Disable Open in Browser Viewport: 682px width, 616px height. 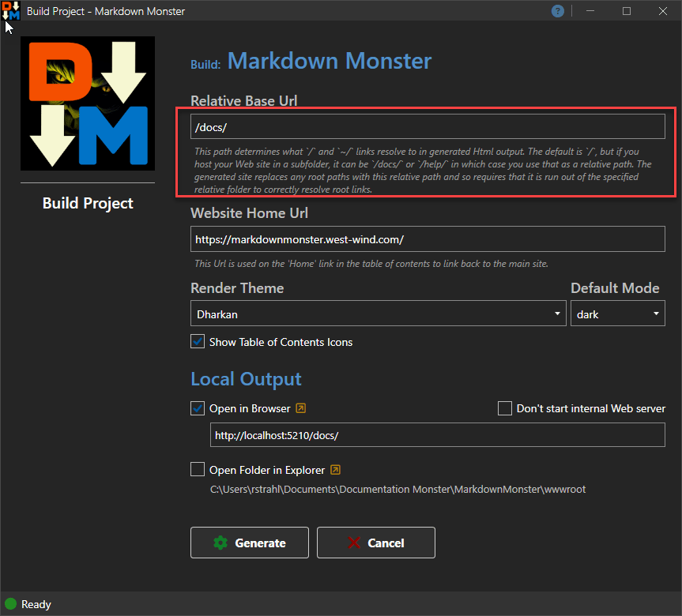(197, 408)
